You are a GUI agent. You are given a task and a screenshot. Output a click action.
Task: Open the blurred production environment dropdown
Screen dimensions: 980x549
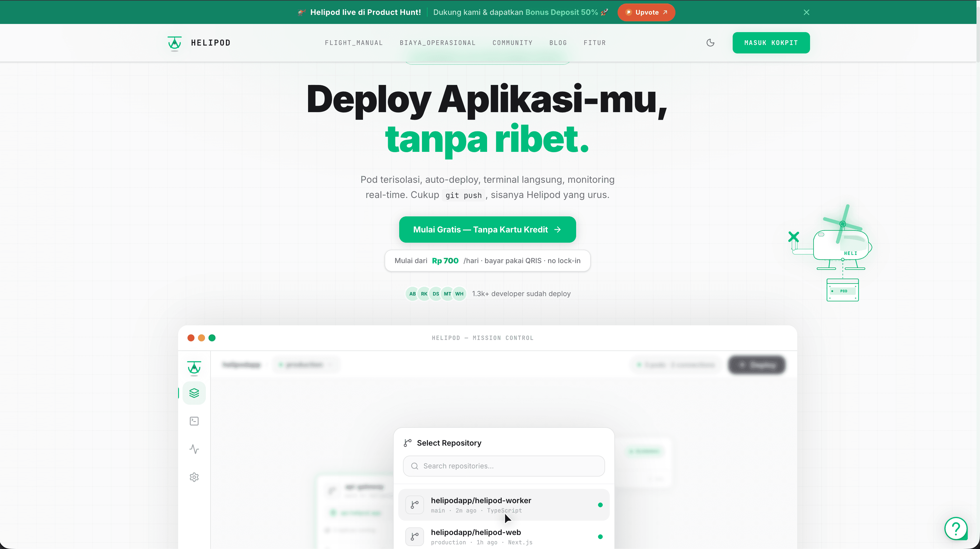[x=306, y=365]
